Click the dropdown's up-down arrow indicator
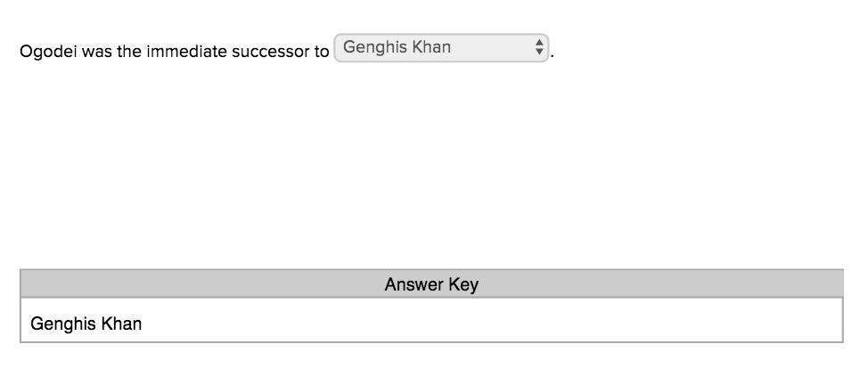This screenshot has width=868, height=369. [539, 48]
